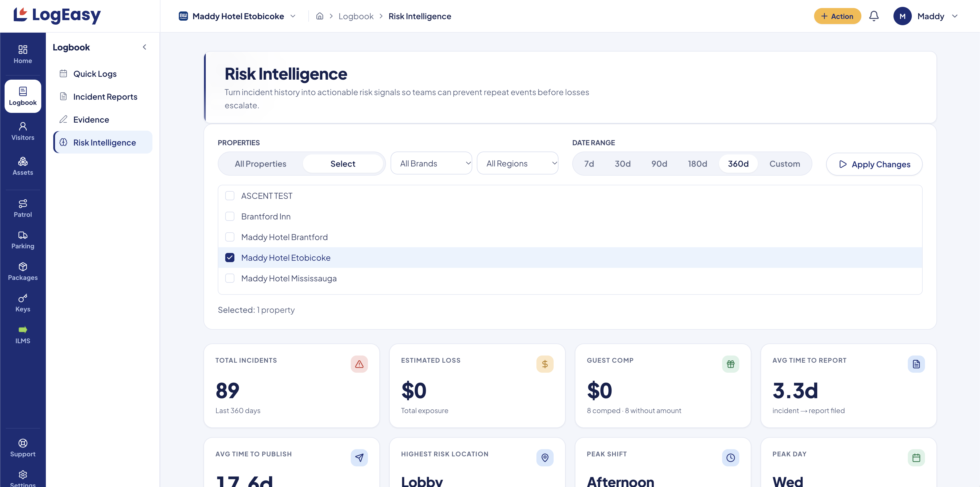Set date range to 30d
This screenshot has height=487, width=980.
[x=622, y=164]
